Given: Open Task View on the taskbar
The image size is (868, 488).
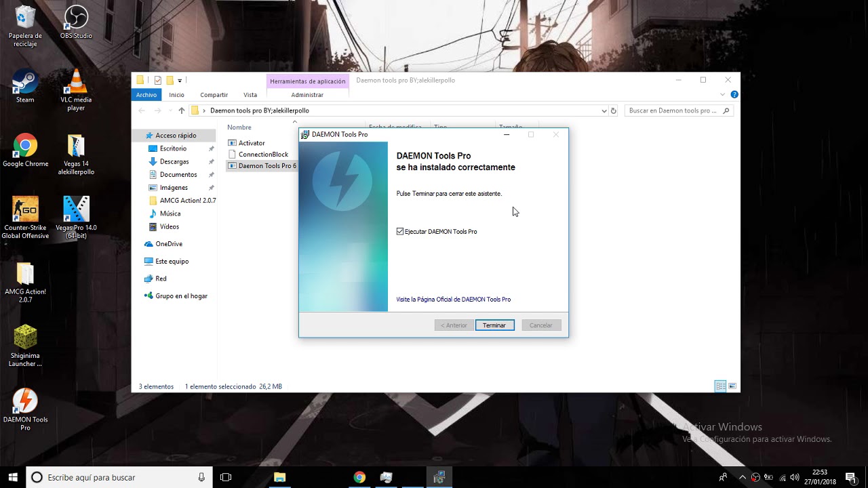Looking at the screenshot, I should (226, 477).
